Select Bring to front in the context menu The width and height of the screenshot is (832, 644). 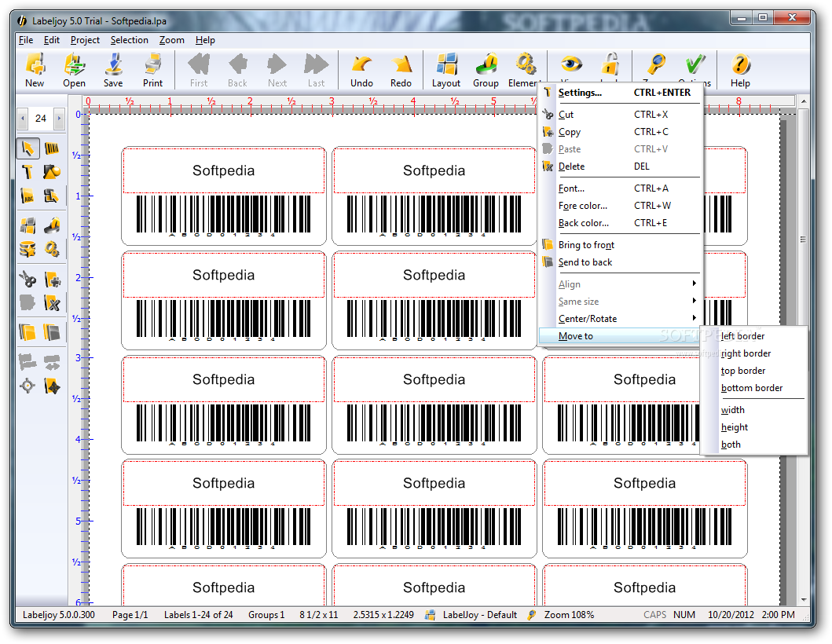click(619, 245)
